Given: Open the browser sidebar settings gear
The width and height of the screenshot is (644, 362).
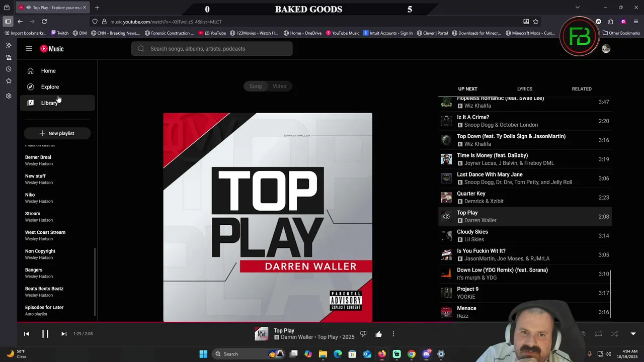Looking at the screenshot, I should tap(9, 96).
